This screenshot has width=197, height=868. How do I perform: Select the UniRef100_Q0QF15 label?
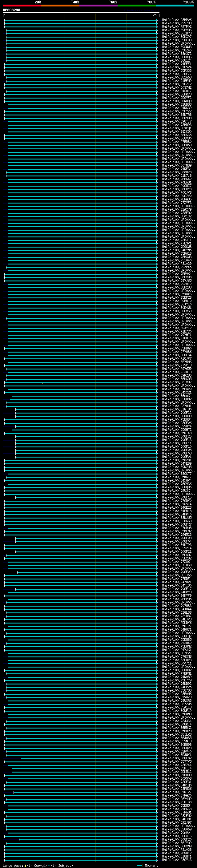(176, 497)
